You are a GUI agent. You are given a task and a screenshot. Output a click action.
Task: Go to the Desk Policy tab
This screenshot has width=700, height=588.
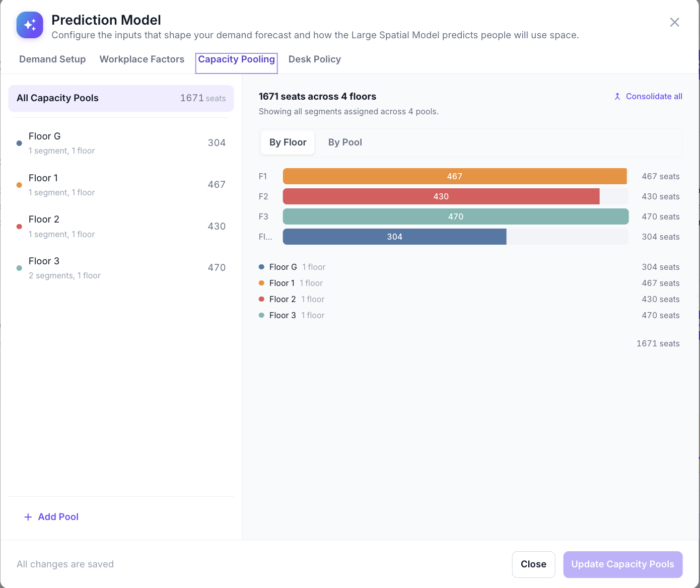pyautogui.click(x=315, y=59)
